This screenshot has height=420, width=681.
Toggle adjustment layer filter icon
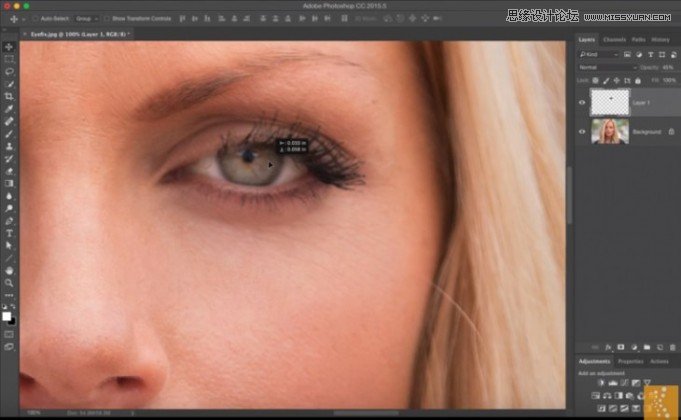pos(639,54)
